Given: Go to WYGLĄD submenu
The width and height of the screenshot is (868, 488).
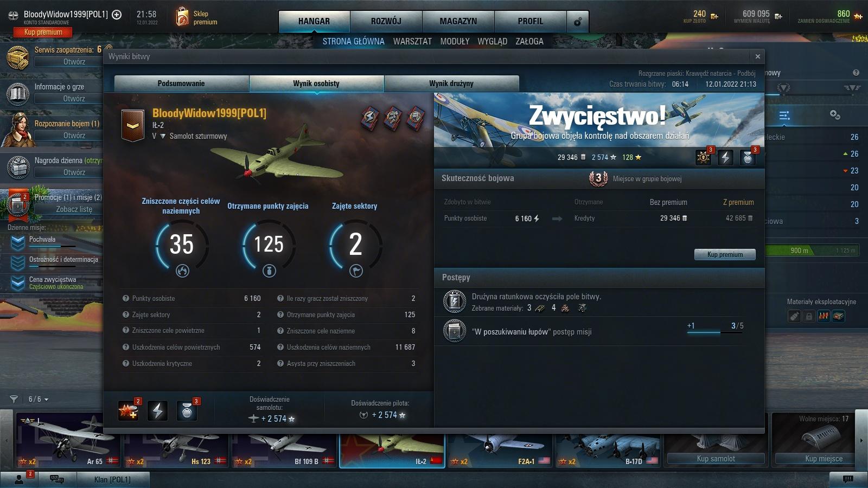Looking at the screenshot, I should 492,41.
